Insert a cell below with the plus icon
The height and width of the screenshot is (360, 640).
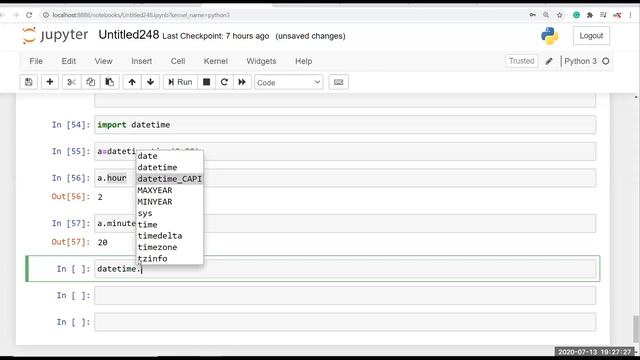pyautogui.click(x=50, y=82)
